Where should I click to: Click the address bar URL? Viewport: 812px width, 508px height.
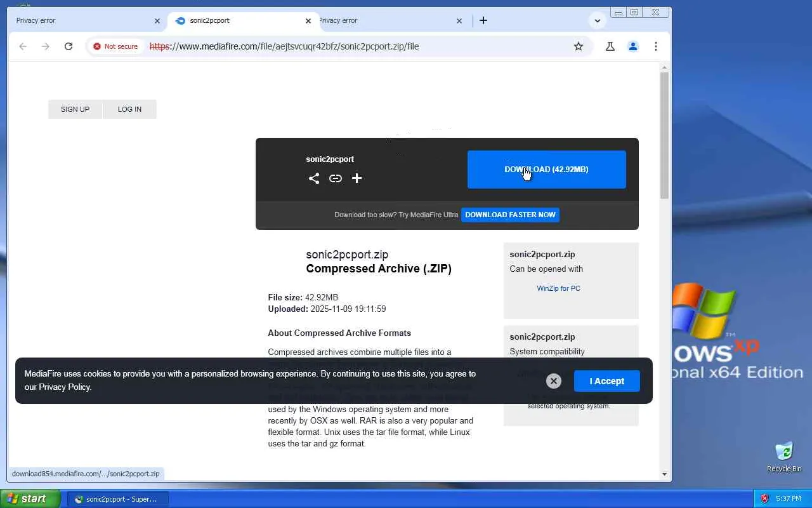[284, 46]
